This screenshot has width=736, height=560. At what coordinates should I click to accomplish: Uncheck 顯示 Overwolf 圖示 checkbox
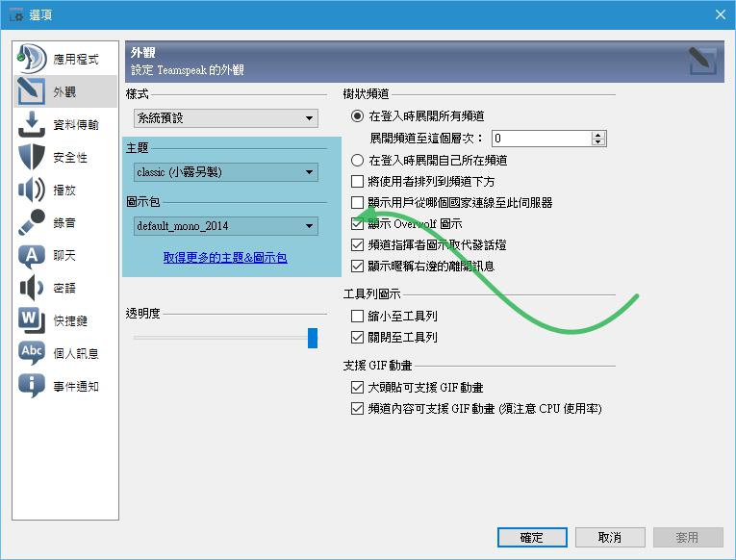click(x=357, y=224)
